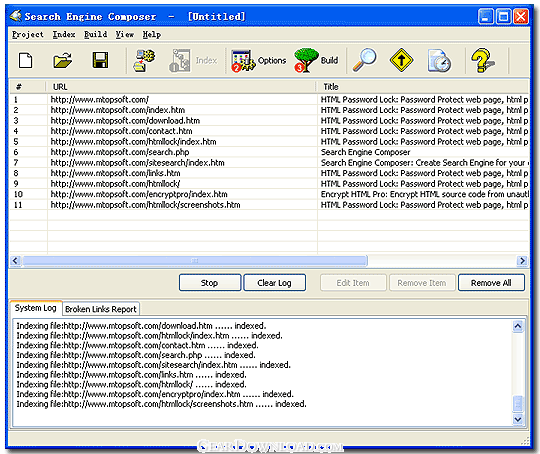
Task: Select row 9 URL ending /htmllock/
Action: (269, 184)
